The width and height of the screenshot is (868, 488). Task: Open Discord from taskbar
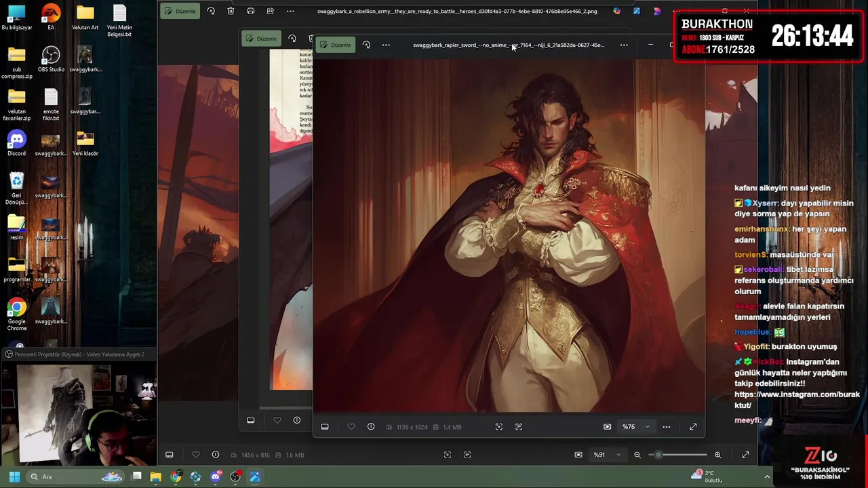[x=216, y=476]
